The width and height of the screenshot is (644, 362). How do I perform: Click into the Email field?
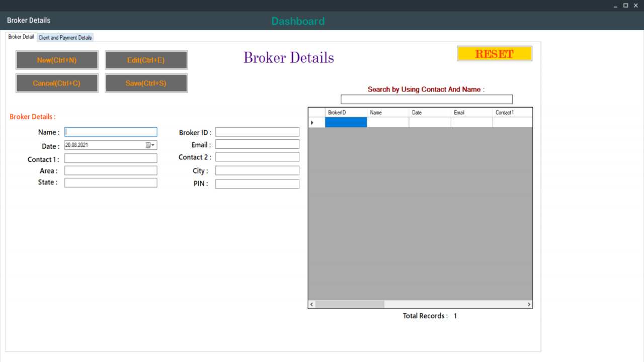258,144
